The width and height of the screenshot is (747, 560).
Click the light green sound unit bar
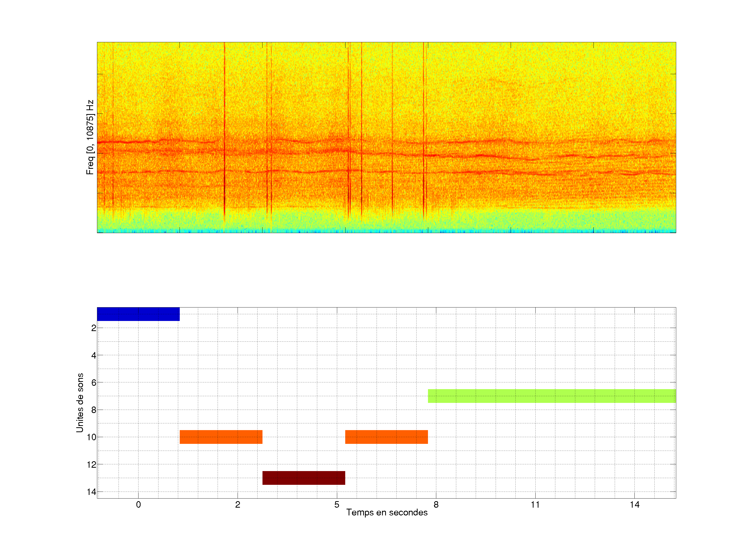[551, 396]
